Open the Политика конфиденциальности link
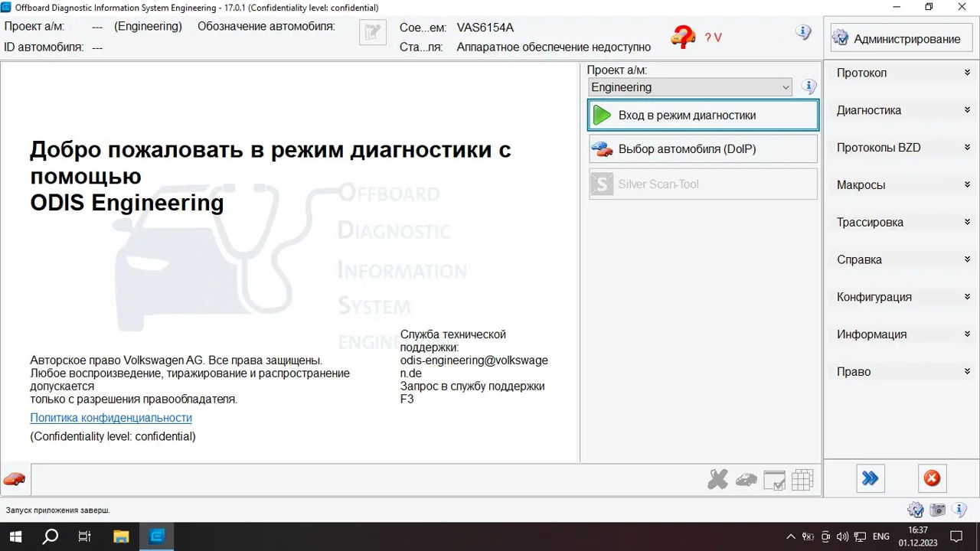The width and height of the screenshot is (980, 551). 111,418
